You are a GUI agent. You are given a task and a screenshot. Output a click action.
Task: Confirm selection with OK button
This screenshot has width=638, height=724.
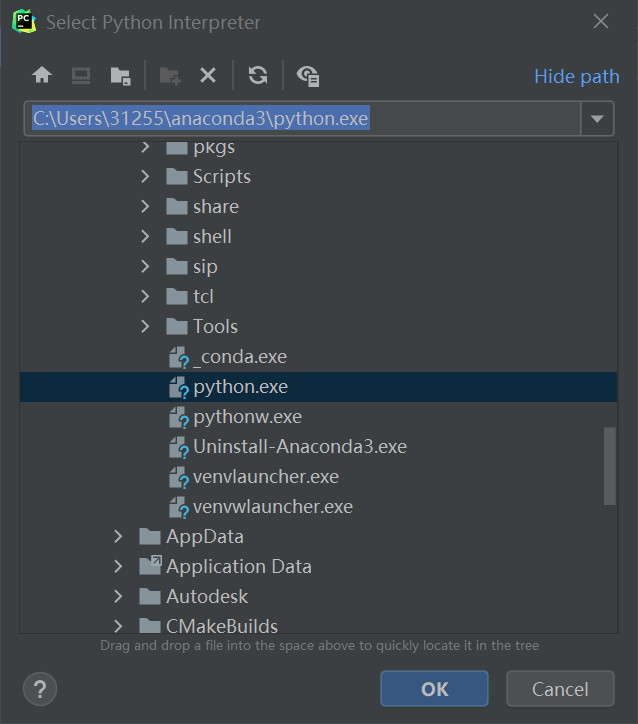pyautogui.click(x=434, y=689)
